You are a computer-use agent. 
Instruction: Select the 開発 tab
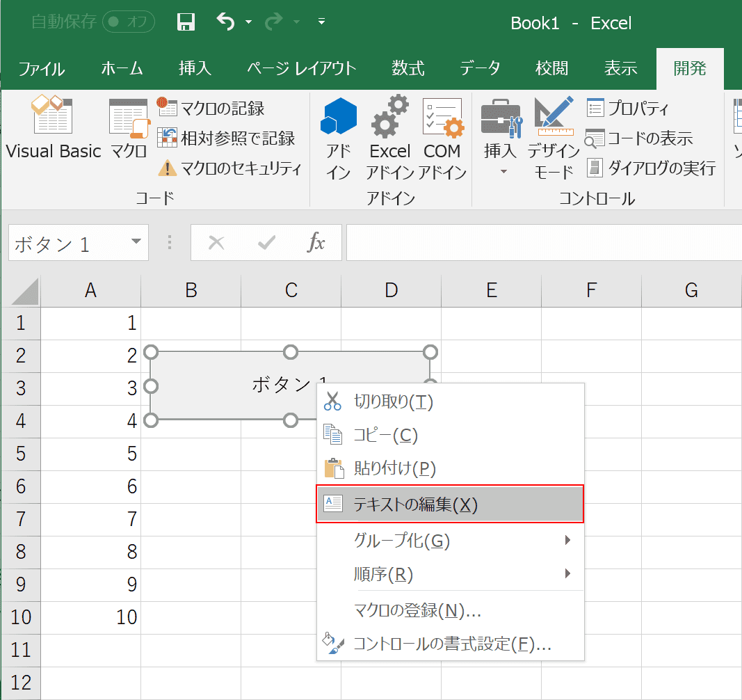[x=690, y=69]
